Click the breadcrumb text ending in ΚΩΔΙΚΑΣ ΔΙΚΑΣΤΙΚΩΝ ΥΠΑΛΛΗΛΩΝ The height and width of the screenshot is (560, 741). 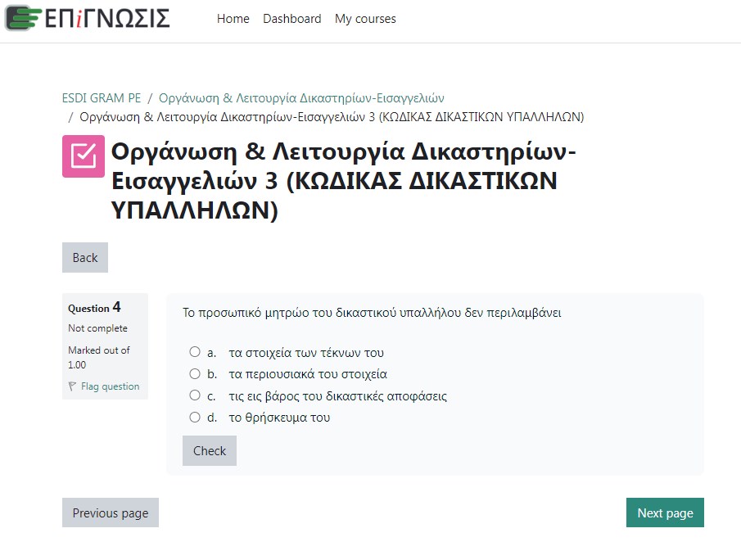click(x=332, y=117)
